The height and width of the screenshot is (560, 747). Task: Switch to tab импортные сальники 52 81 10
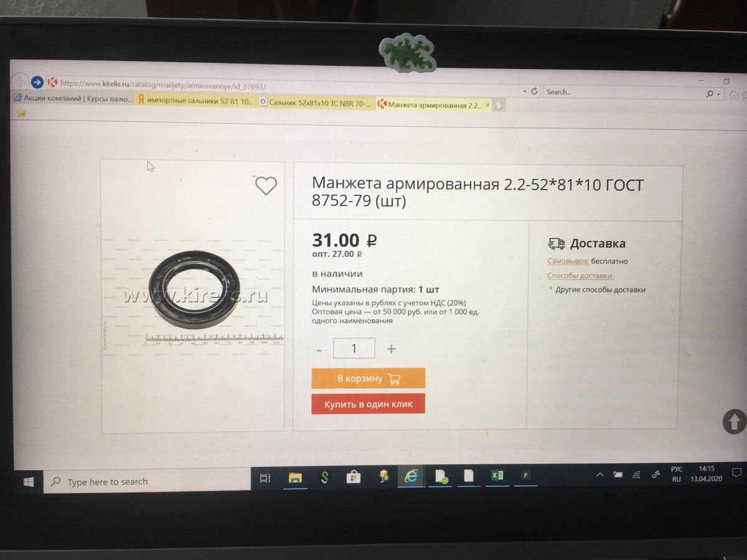coord(195,101)
